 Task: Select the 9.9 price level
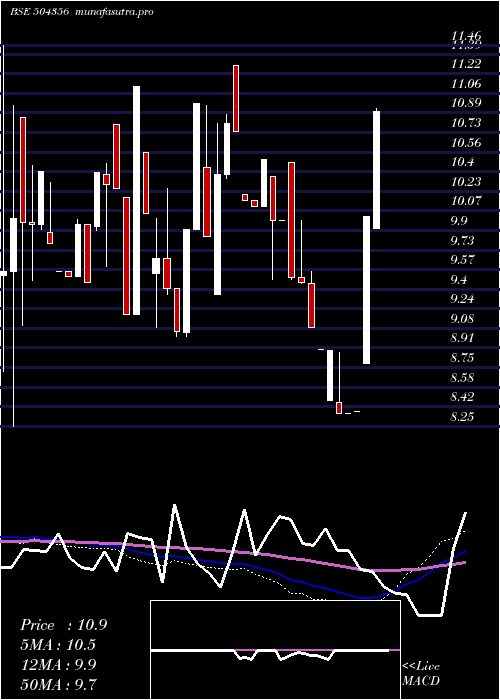pyautogui.click(x=458, y=221)
